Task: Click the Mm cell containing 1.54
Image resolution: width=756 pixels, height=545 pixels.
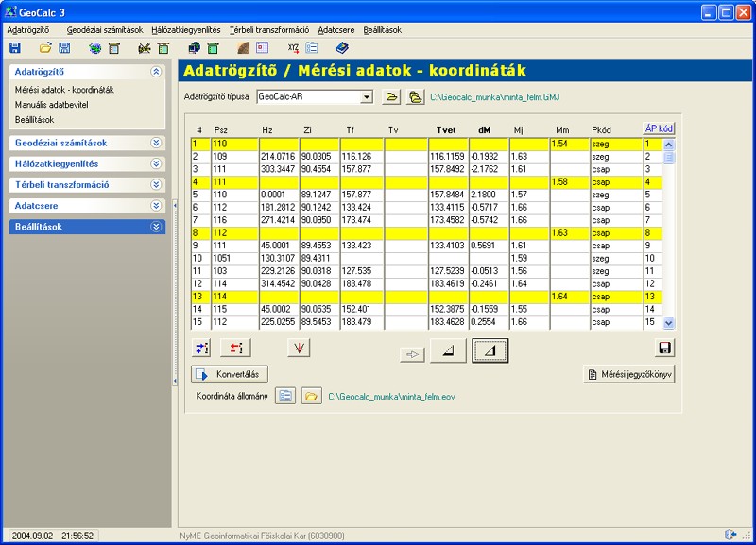Action: (570, 144)
